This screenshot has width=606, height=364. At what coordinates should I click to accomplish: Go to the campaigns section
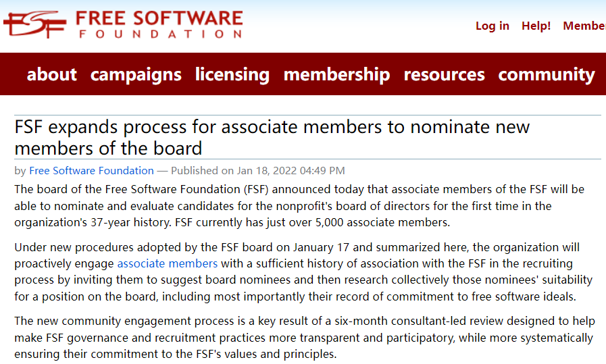click(136, 74)
